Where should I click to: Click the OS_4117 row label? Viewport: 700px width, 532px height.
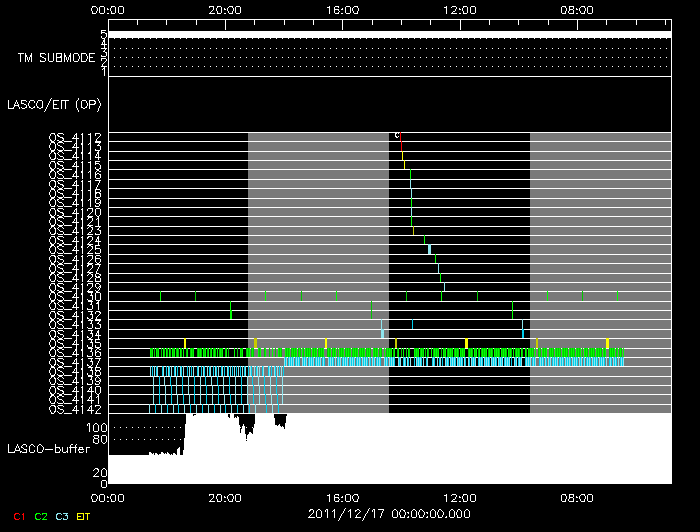(x=75, y=184)
